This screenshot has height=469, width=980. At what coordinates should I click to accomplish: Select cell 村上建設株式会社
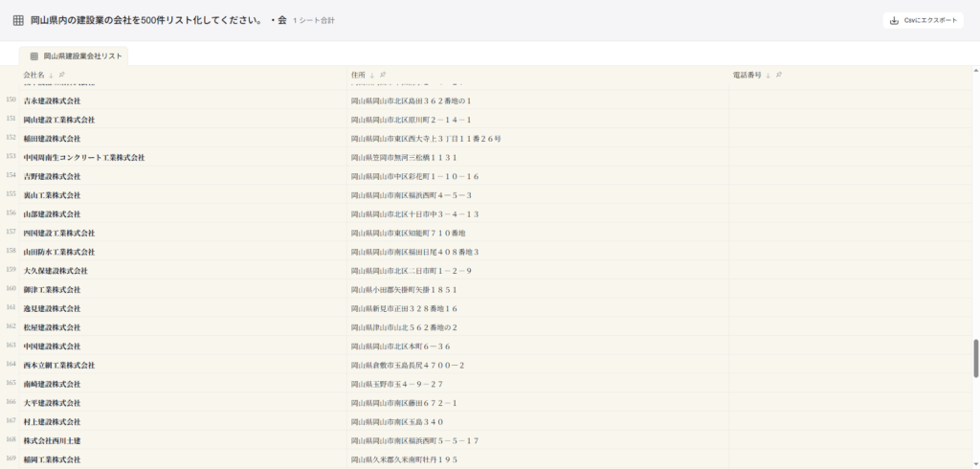(x=183, y=421)
